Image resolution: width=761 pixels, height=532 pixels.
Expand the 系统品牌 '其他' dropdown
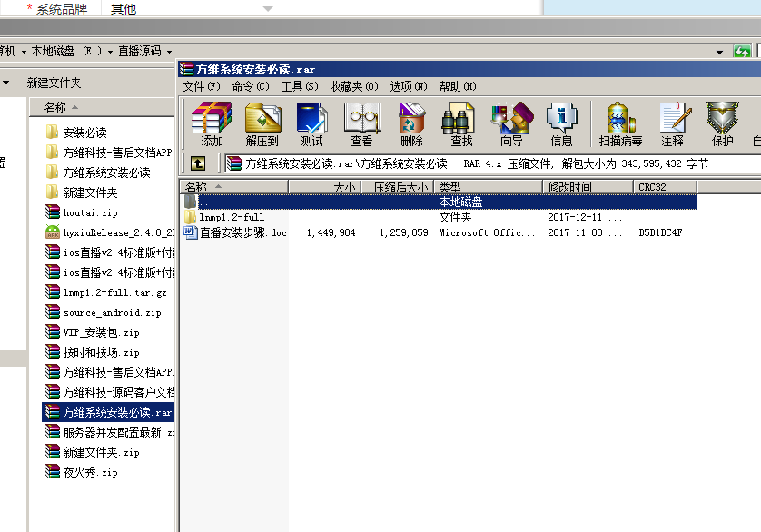click(268, 9)
